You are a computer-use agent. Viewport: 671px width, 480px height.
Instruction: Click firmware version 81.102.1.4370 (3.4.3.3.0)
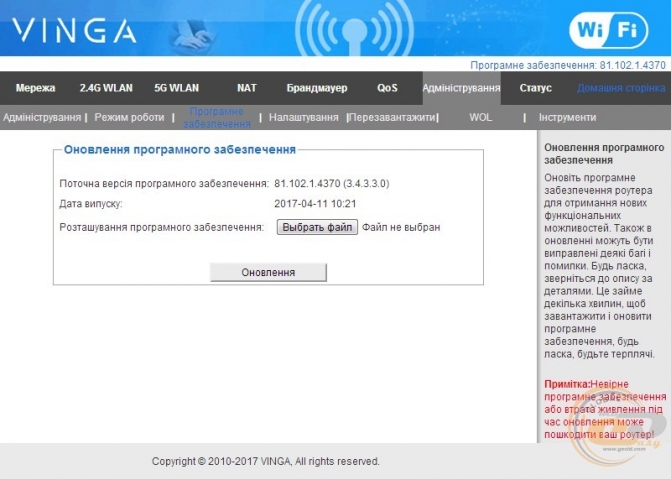(332, 184)
